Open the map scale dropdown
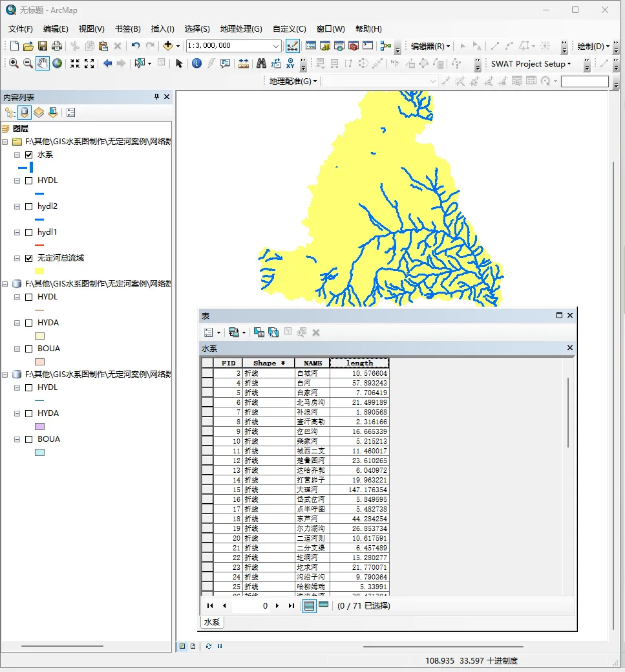Image resolution: width=625 pixels, height=672 pixels. click(x=276, y=46)
